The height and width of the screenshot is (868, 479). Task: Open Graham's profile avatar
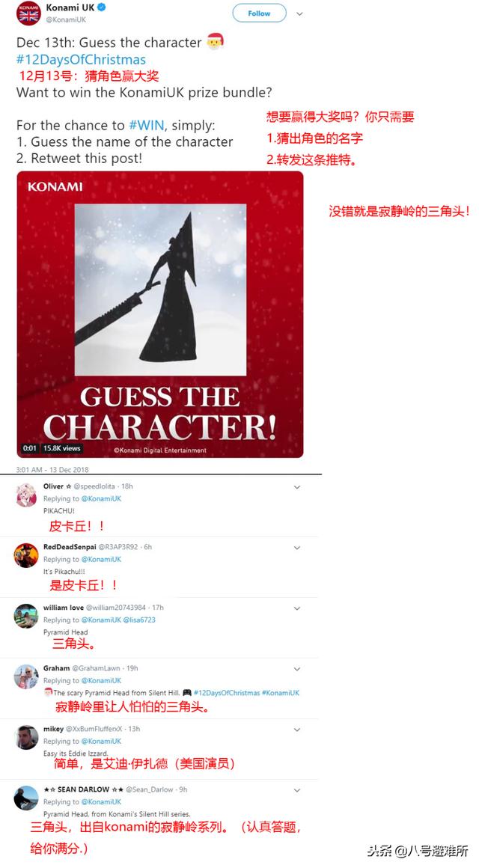coord(26,677)
